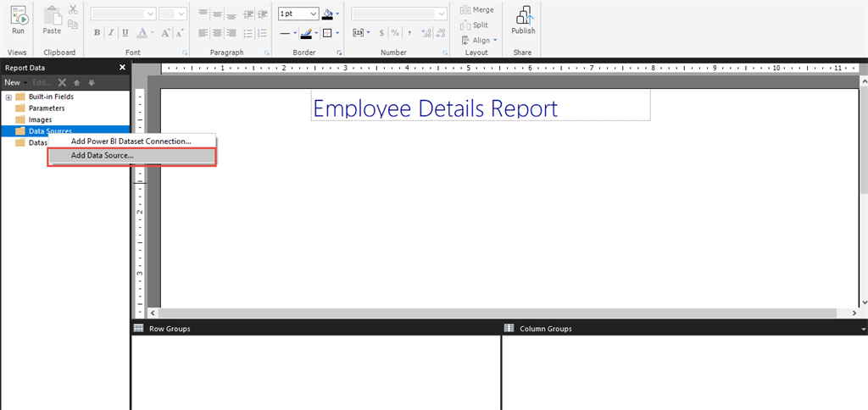This screenshot has height=410, width=868.
Task: Publish the report
Action: [x=523, y=21]
